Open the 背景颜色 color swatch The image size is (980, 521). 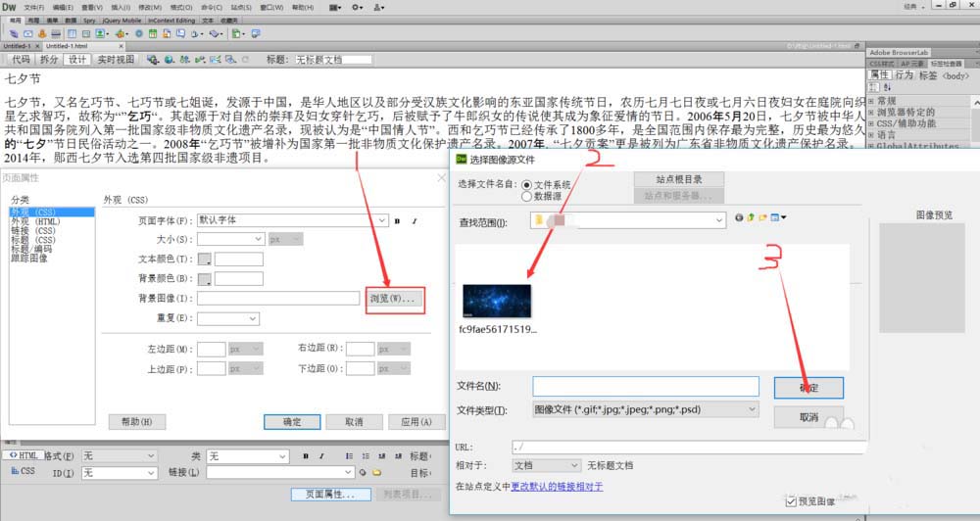(205, 278)
